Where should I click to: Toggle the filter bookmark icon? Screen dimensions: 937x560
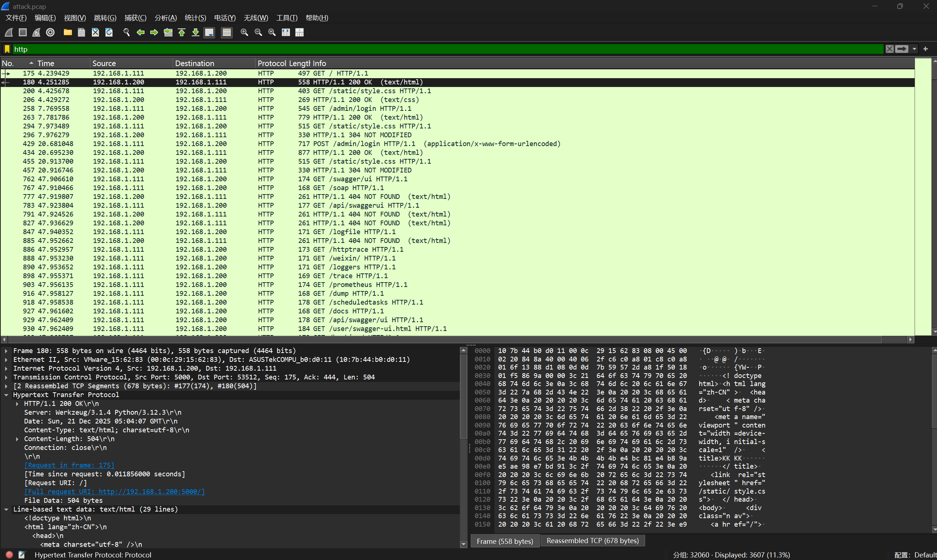pos(7,49)
